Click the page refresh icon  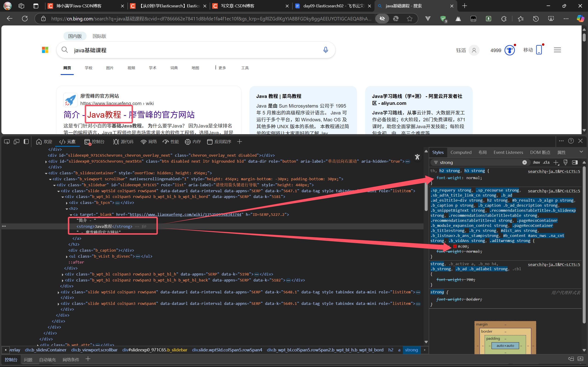pos(25,19)
